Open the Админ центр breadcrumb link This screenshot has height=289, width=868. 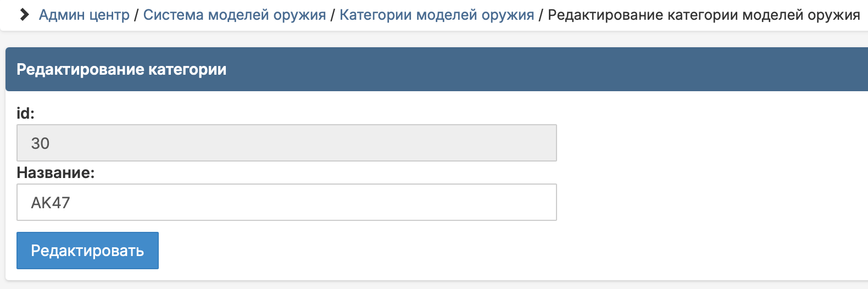coord(84,15)
